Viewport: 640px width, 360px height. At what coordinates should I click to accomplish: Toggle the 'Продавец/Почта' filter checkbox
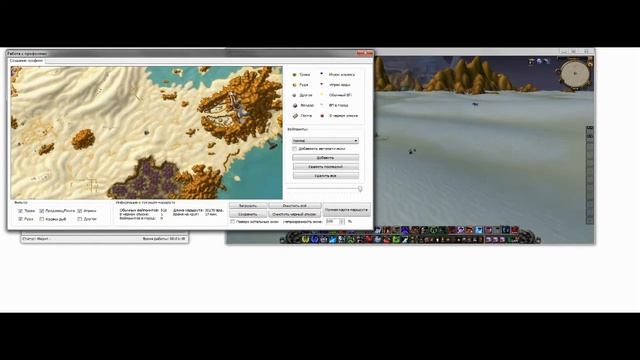pyautogui.click(x=42, y=211)
